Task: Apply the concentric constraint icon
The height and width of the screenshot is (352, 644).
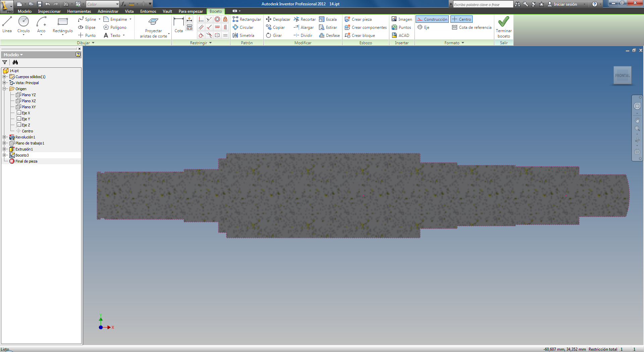Action: tap(217, 19)
